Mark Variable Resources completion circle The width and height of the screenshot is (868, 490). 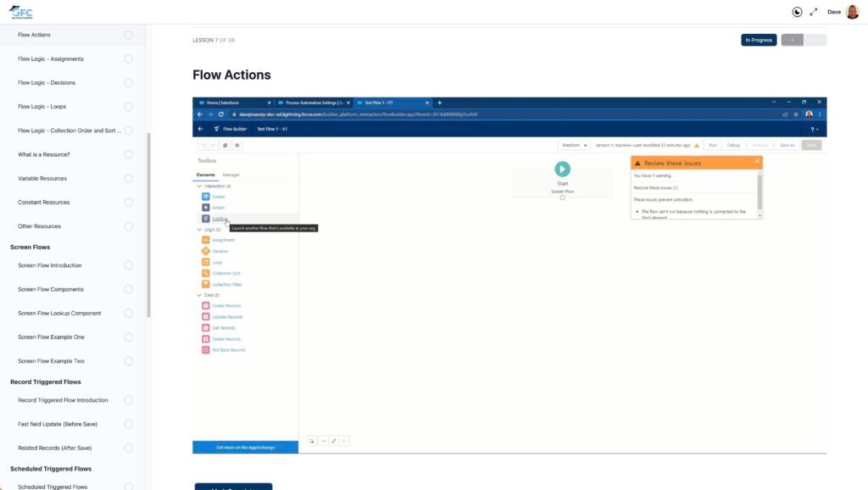[x=129, y=178]
